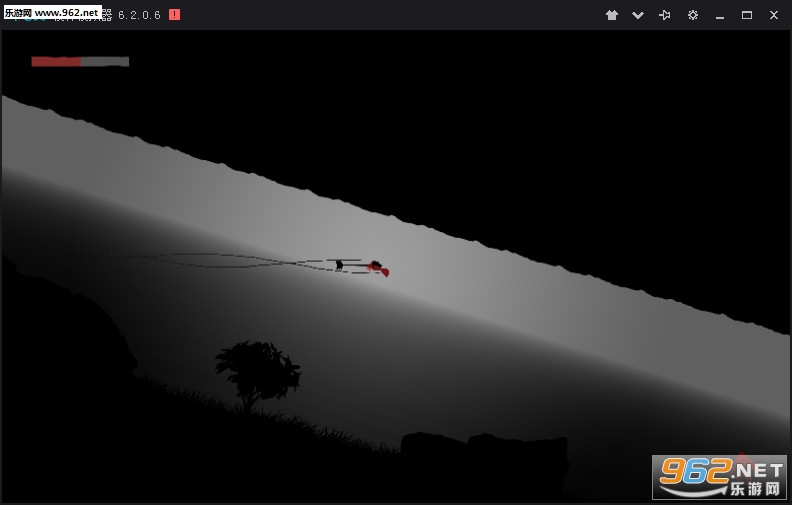Minimize the emulator window
792x505 pixels.
click(x=720, y=15)
